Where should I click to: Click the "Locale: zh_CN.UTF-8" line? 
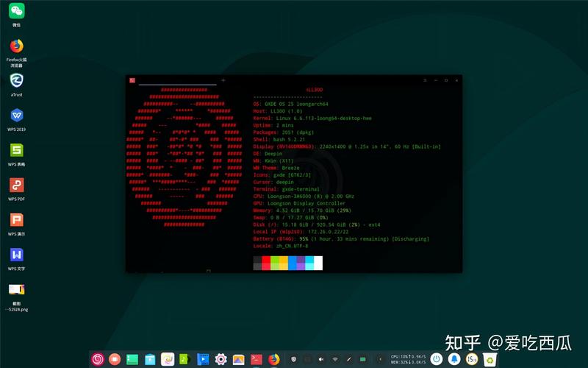pos(281,247)
